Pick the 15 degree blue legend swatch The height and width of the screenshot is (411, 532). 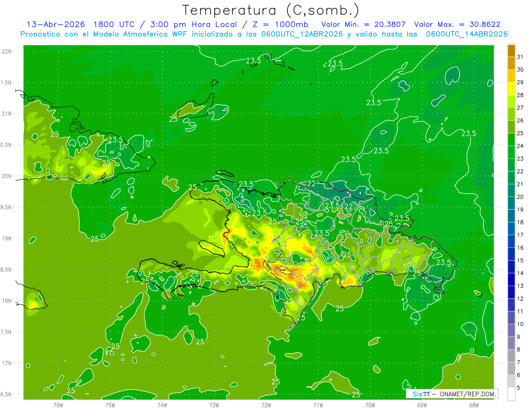pyautogui.click(x=511, y=254)
